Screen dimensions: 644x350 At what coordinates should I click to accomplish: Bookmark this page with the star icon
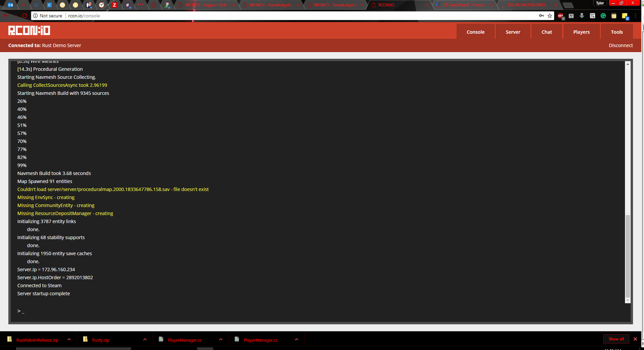(550, 16)
